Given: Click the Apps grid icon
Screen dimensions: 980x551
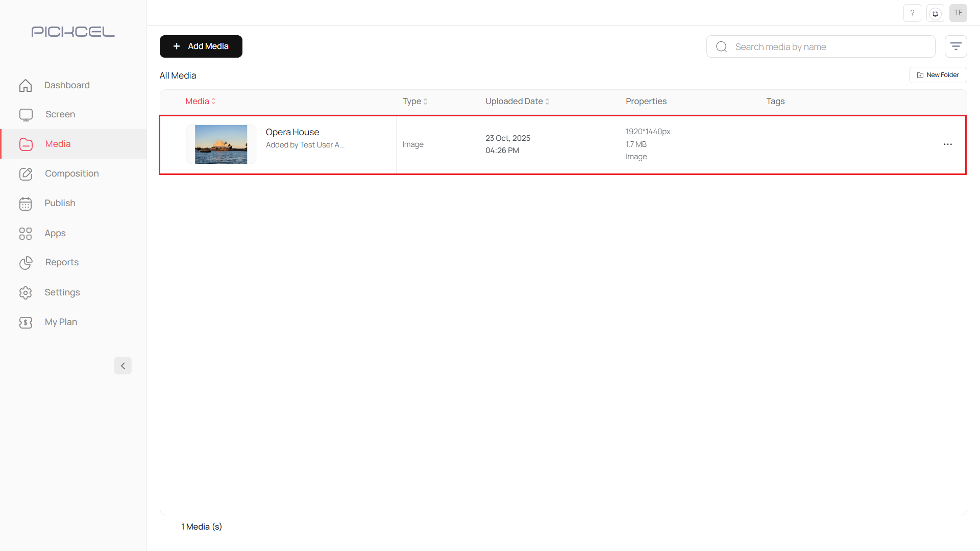Looking at the screenshot, I should point(26,233).
